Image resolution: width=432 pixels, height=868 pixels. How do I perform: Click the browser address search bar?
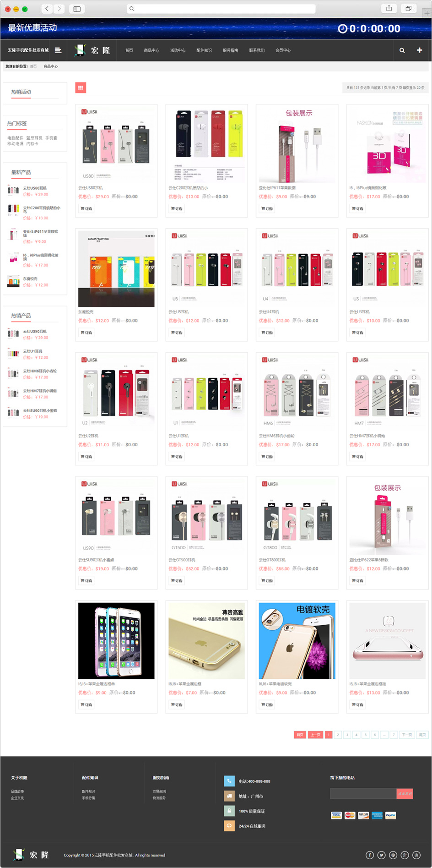tap(221, 9)
